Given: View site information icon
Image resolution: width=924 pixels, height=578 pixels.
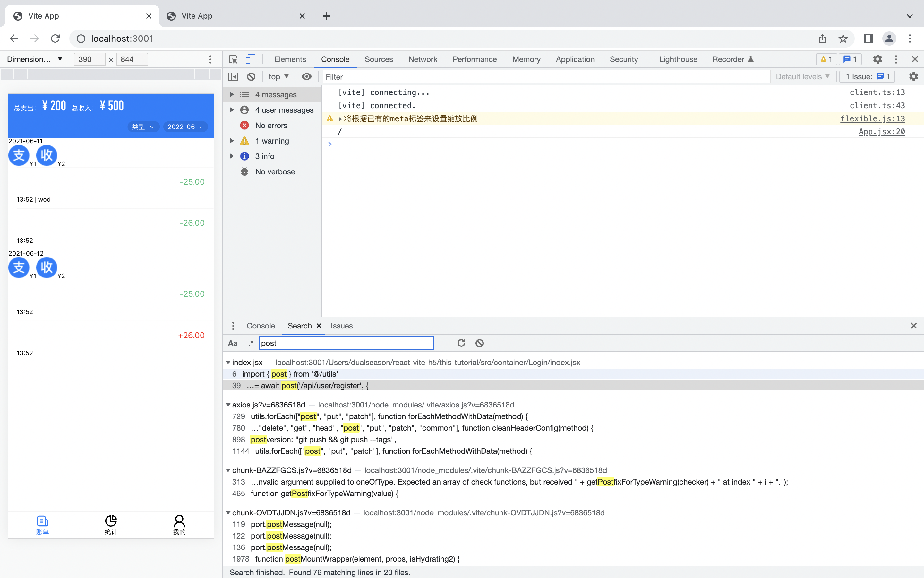Looking at the screenshot, I should pos(81,39).
